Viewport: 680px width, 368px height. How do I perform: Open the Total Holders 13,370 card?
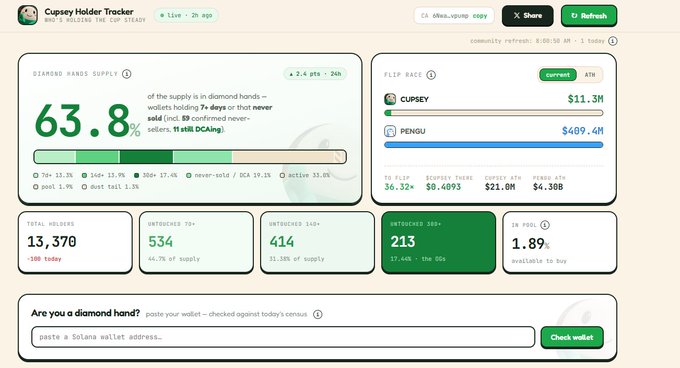coord(75,242)
